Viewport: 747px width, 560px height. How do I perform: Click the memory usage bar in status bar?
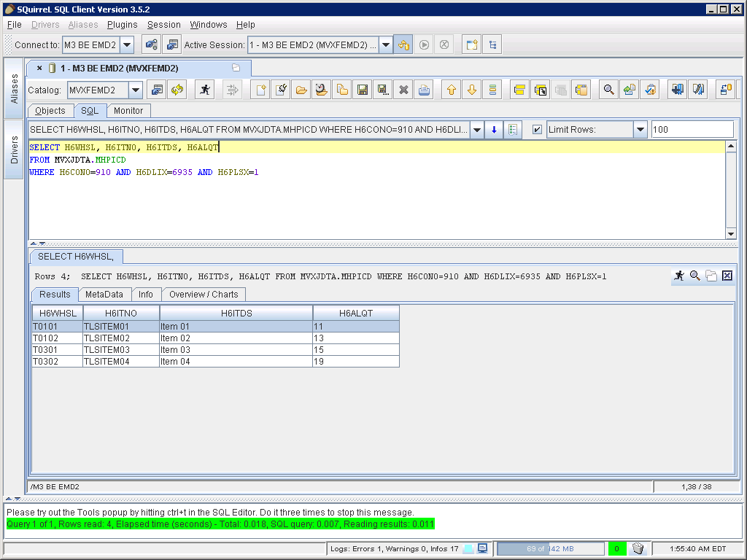click(x=550, y=548)
